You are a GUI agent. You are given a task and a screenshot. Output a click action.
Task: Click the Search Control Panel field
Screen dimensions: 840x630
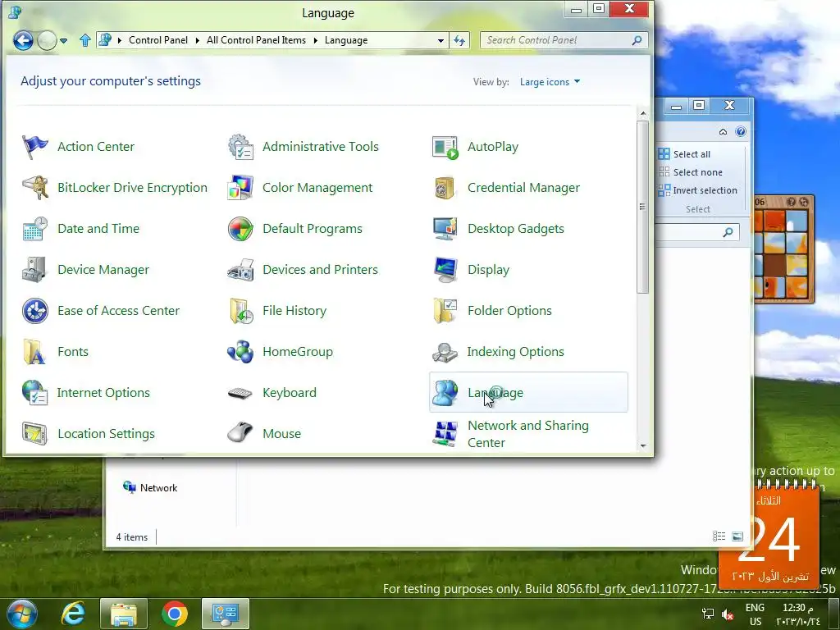pos(564,40)
